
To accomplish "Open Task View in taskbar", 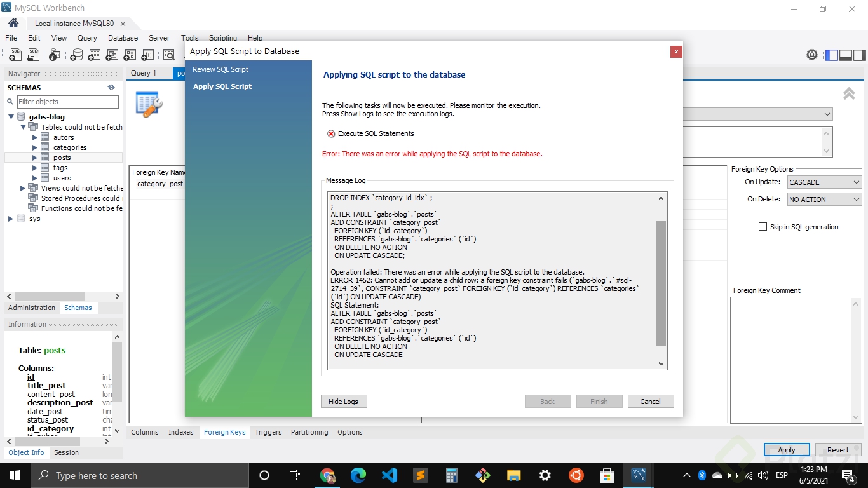I will click(295, 475).
